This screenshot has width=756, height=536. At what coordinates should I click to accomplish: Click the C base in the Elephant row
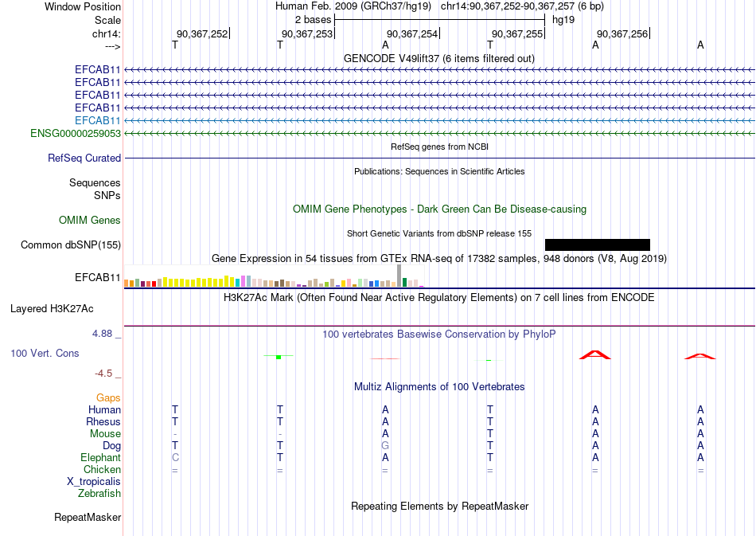175,457
